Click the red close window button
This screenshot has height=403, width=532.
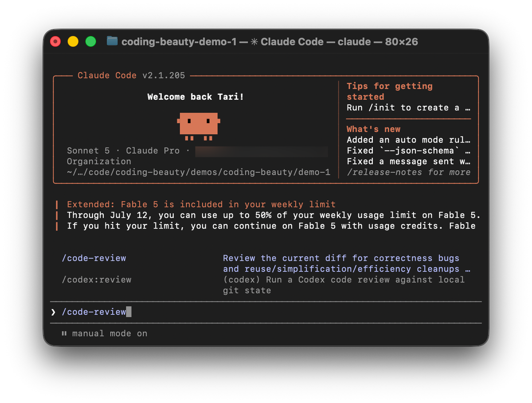55,42
